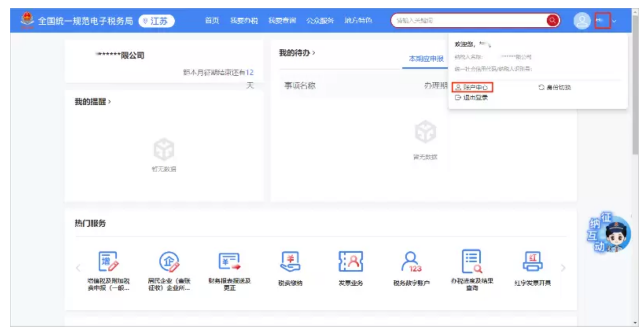Go to 首页 in the top navigation
This screenshot has width=644, height=331.
pos(212,20)
